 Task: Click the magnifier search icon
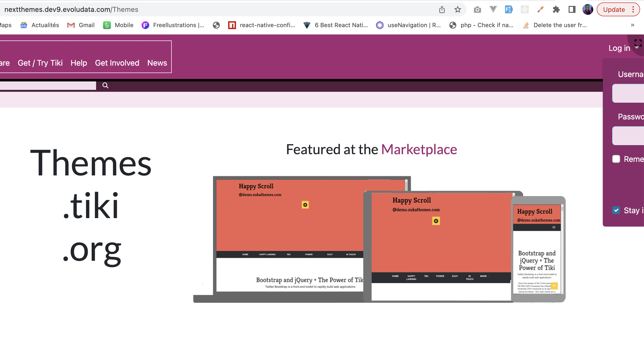pyautogui.click(x=105, y=86)
